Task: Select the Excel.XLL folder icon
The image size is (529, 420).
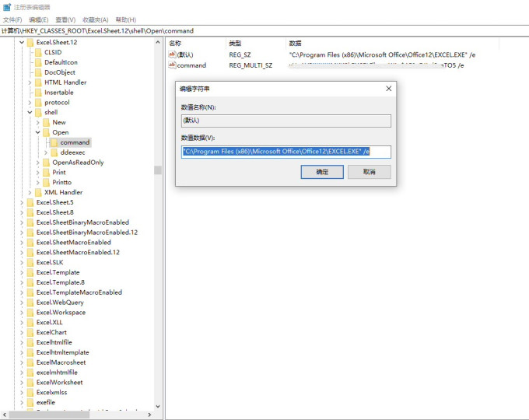Action: pyautogui.click(x=30, y=323)
